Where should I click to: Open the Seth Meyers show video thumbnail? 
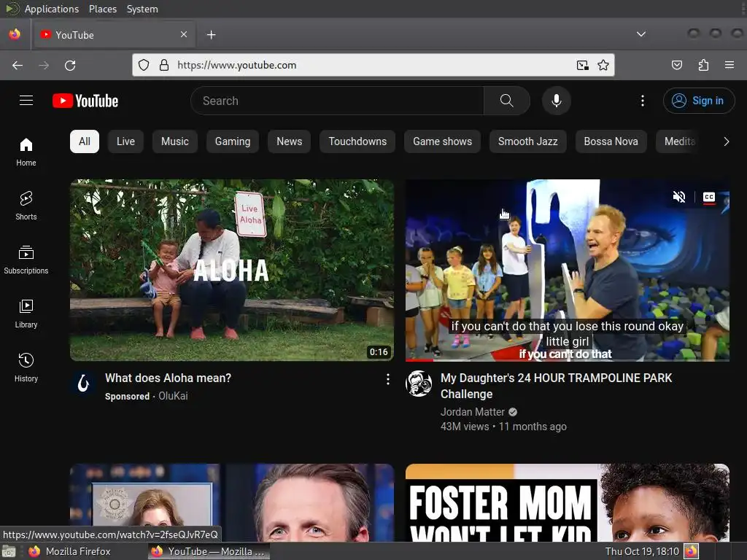point(232,502)
